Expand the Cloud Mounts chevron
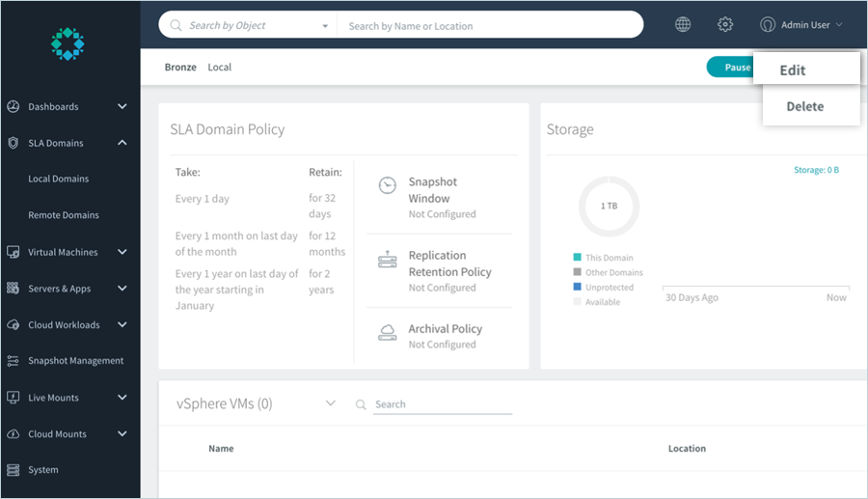Viewport: 868px width, 499px height. 122,433
